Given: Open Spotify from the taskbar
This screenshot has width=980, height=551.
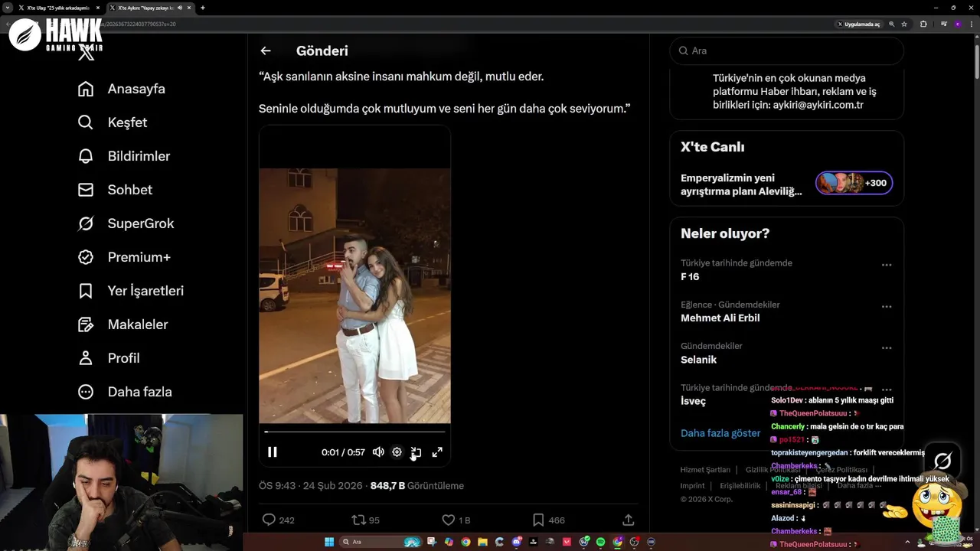Looking at the screenshot, I should (x=600, y=542).
